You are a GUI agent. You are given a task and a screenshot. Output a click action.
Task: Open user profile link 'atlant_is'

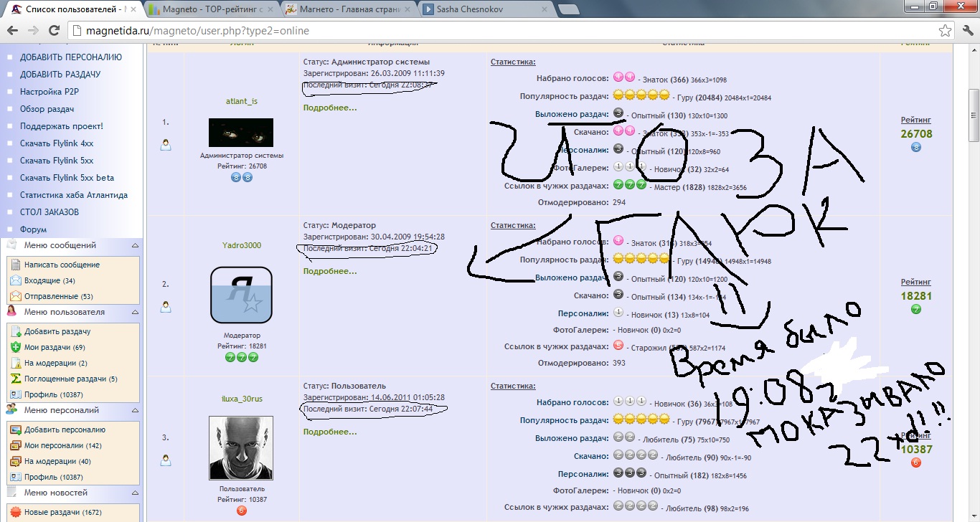241,101
